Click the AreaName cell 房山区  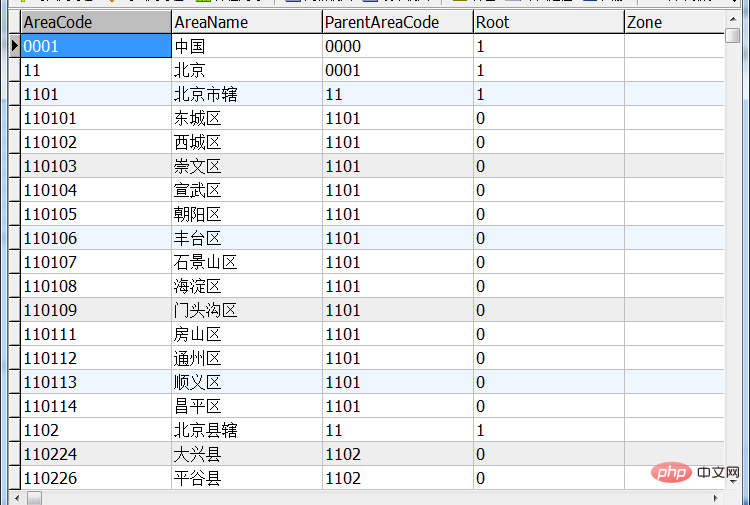click(247, 334)
